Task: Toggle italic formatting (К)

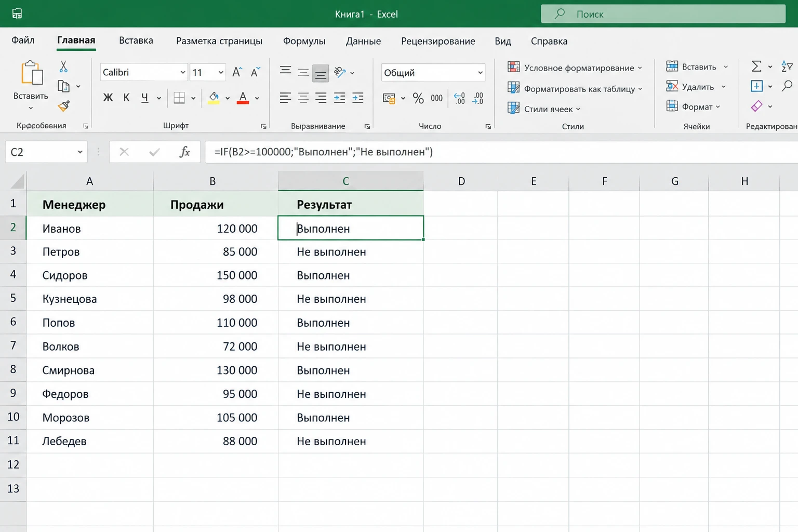Action: click(x=126, y=98)
